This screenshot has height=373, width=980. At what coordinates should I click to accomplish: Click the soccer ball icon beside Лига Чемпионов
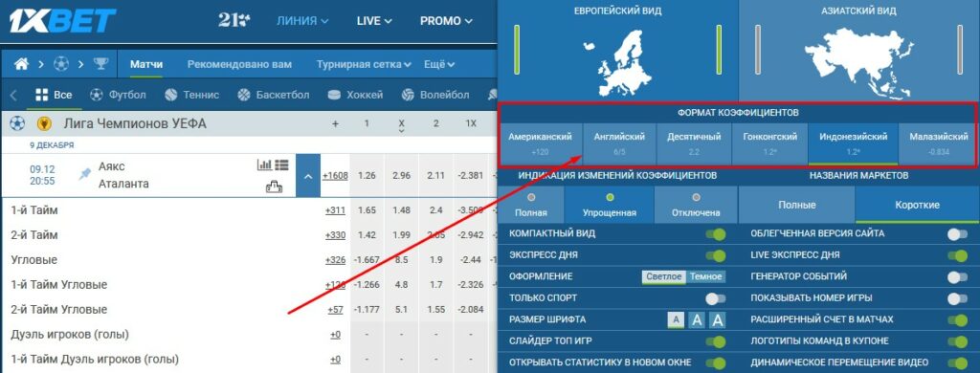click(x=17, y=123)
